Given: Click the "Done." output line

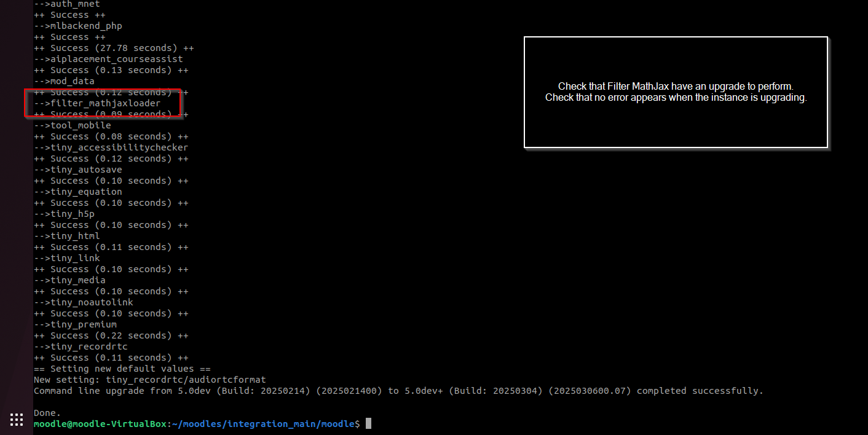Looking at the screenshot, I should (47, 413).
